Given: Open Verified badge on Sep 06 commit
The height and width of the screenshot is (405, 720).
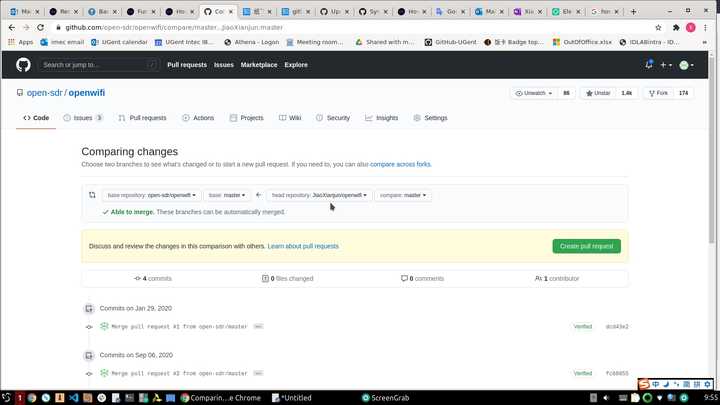Looking at the screenshot, I should pos(582,374).
